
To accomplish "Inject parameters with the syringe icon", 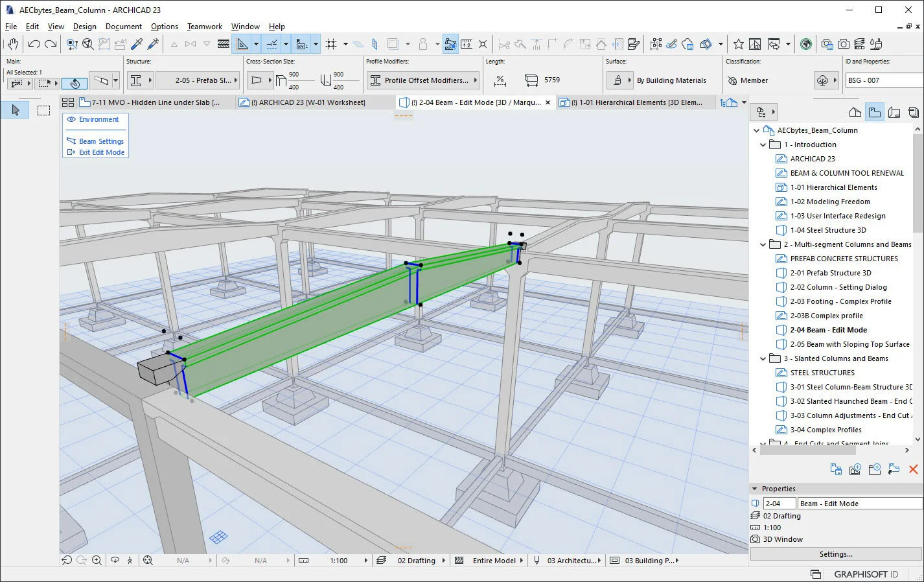I will click(154, 44).
